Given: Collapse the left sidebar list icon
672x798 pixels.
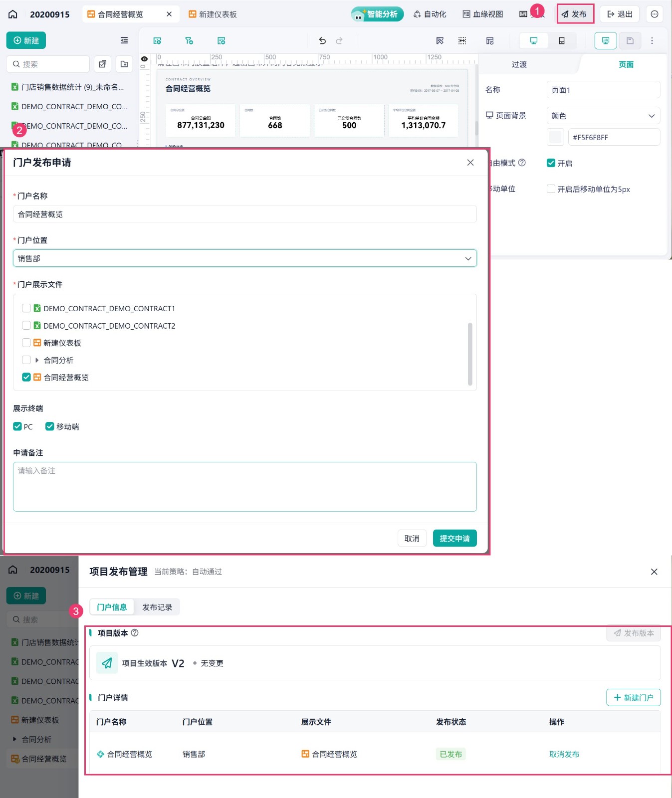Looking at the screenshot, I should click(x=124, y=40).
